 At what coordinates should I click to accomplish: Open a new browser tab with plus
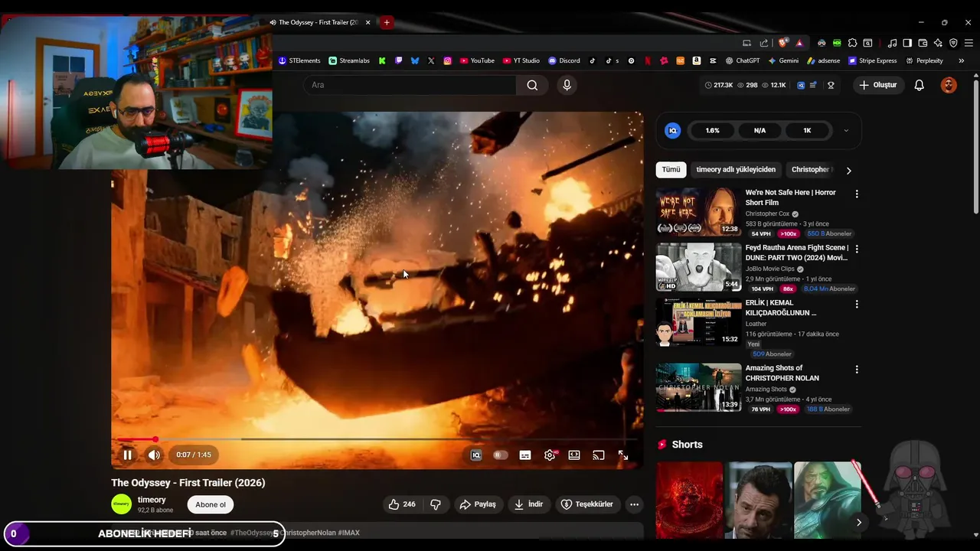point(387,22)
